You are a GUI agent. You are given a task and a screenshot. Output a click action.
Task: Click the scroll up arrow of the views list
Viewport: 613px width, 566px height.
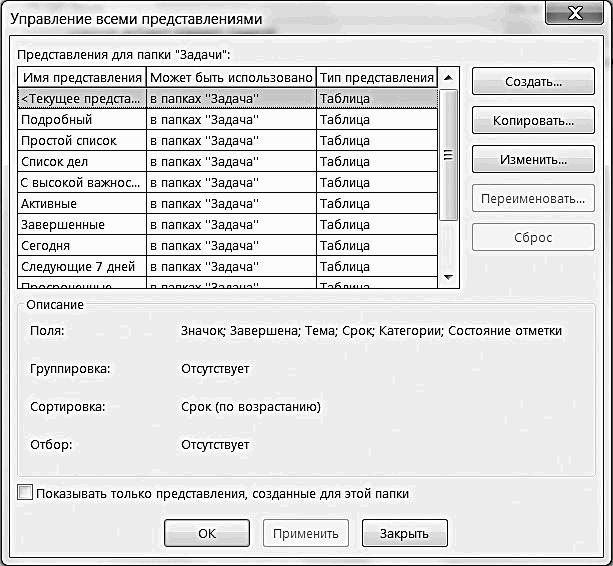pyautogui.click(x=448, y=77)
